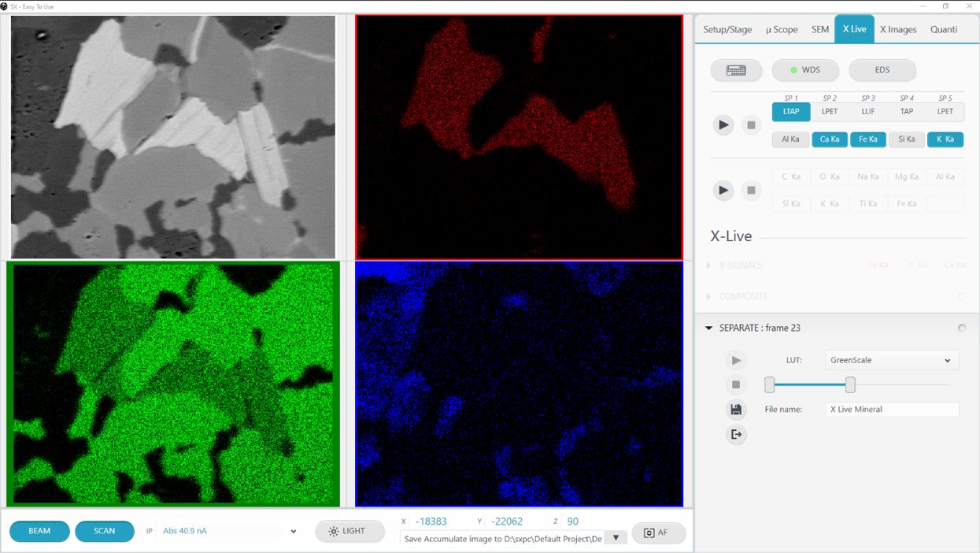Click the export icon below save
The image size is (980, 553).
pyautogui.click(x=736, y=434)
